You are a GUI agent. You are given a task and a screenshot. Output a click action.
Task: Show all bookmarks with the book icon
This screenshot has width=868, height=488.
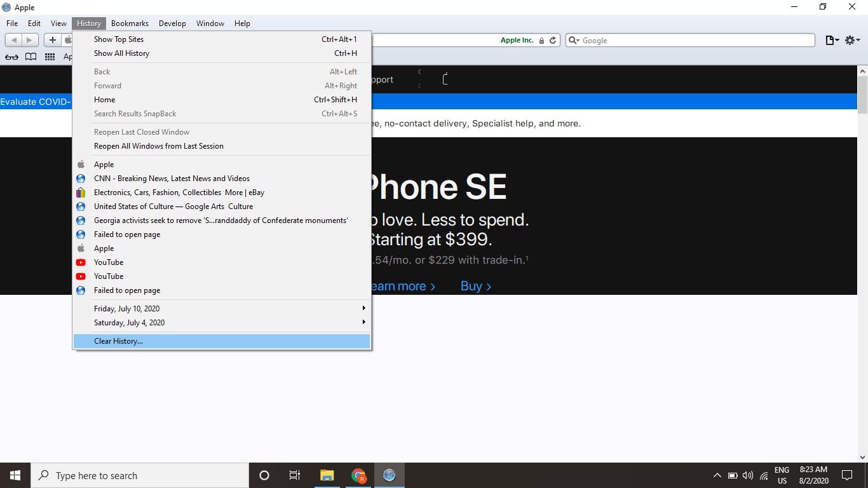(31, 57)
